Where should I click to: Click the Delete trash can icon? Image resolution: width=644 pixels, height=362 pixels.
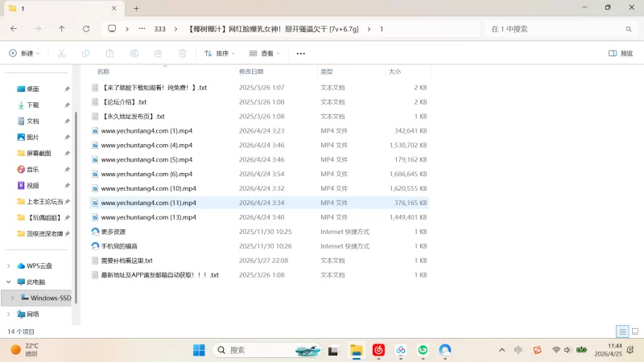(x=183, y=53)
